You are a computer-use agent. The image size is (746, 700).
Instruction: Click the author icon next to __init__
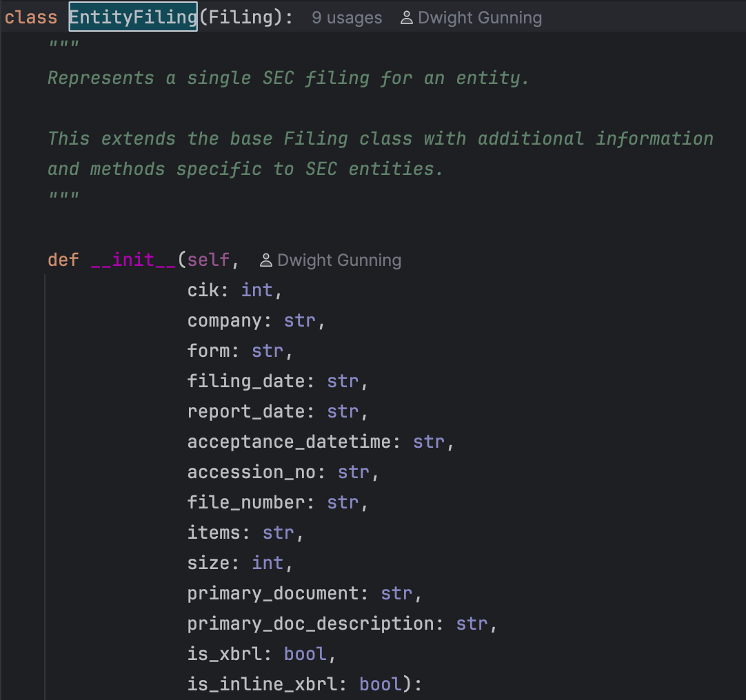click(265, 260)
